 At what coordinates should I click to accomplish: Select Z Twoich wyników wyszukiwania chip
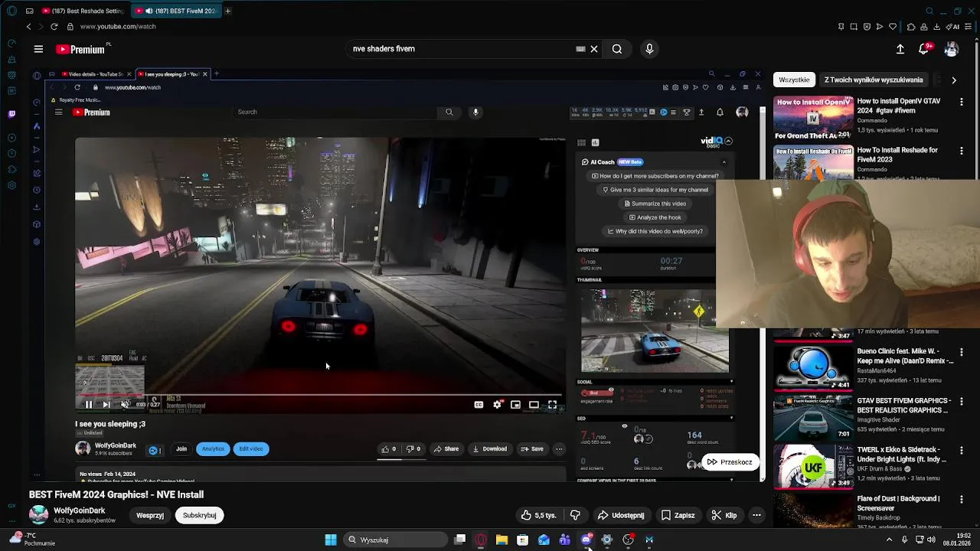point(873,80)
